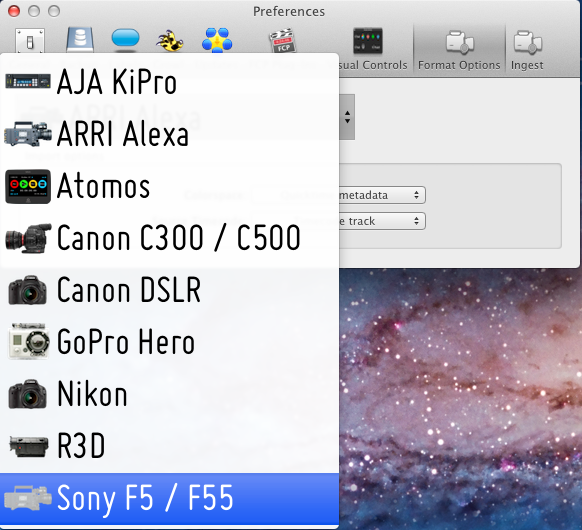Image resolution: width=582 pixels, height=530 pixels.
Task: Click the R3D RED camera icon
Action: (x=29, y=446)
